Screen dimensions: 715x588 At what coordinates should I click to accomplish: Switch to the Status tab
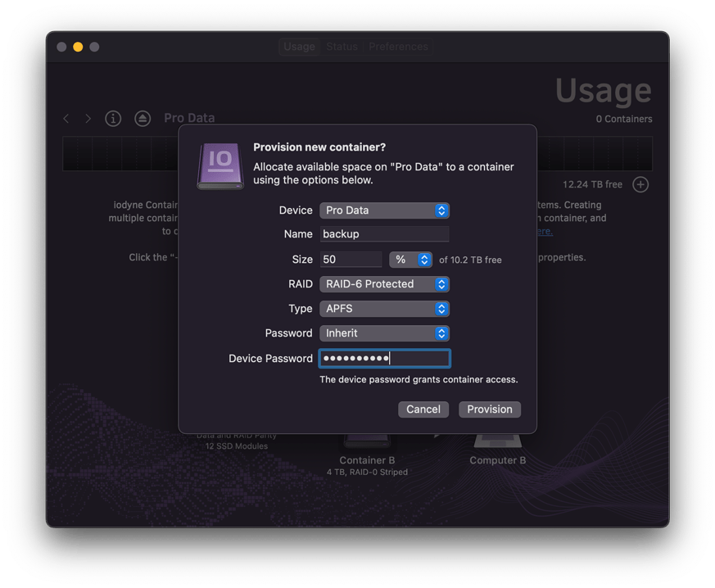[342, 47]
